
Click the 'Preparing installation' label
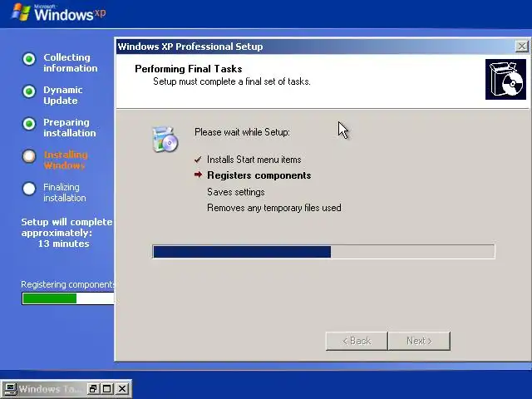(70, 127)
